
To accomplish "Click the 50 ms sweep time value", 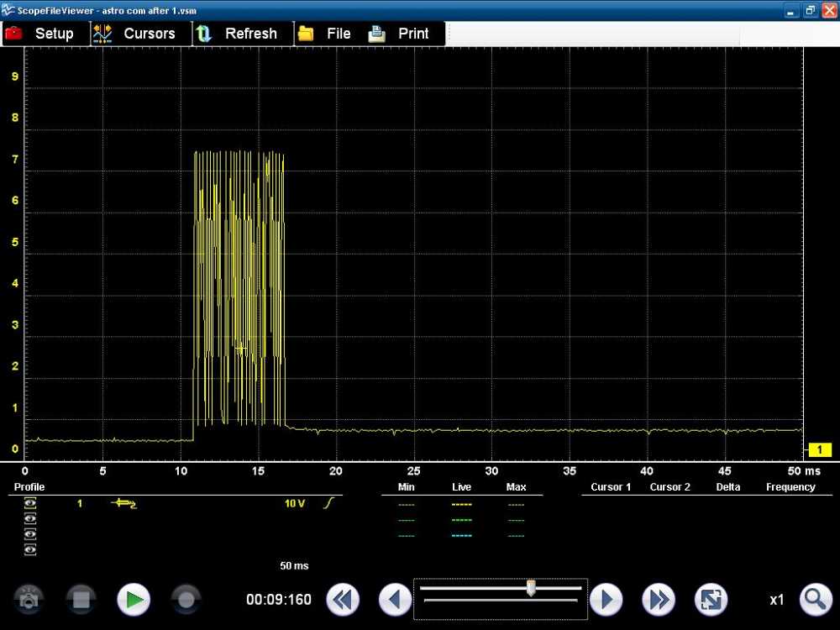I will [x=294, y=565].
